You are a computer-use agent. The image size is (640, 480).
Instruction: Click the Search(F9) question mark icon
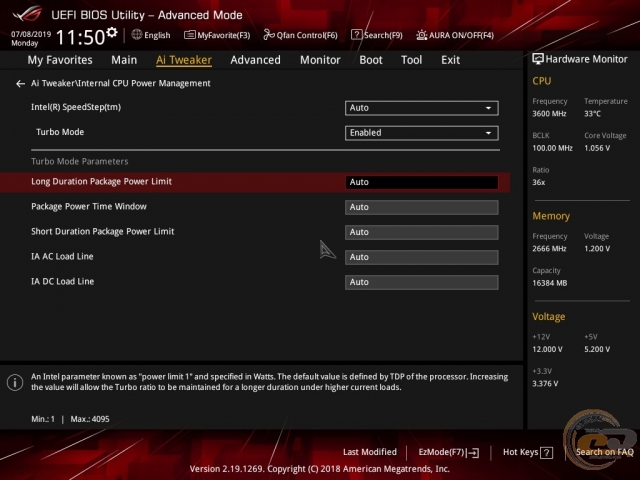356,35
